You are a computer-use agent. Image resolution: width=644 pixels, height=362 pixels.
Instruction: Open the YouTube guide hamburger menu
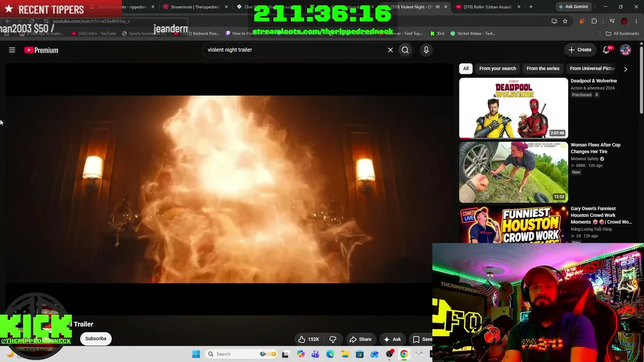[12, 50]
